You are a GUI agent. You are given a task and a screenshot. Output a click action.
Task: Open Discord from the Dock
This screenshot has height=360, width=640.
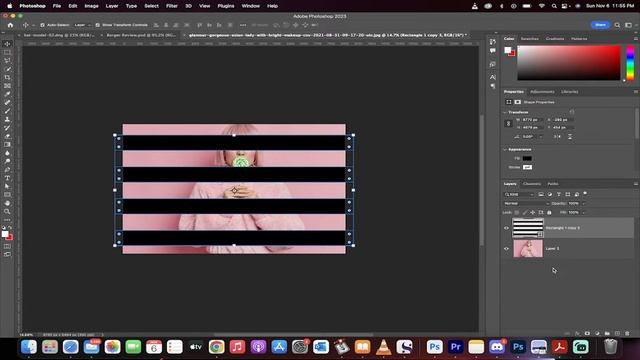(496, 347)
